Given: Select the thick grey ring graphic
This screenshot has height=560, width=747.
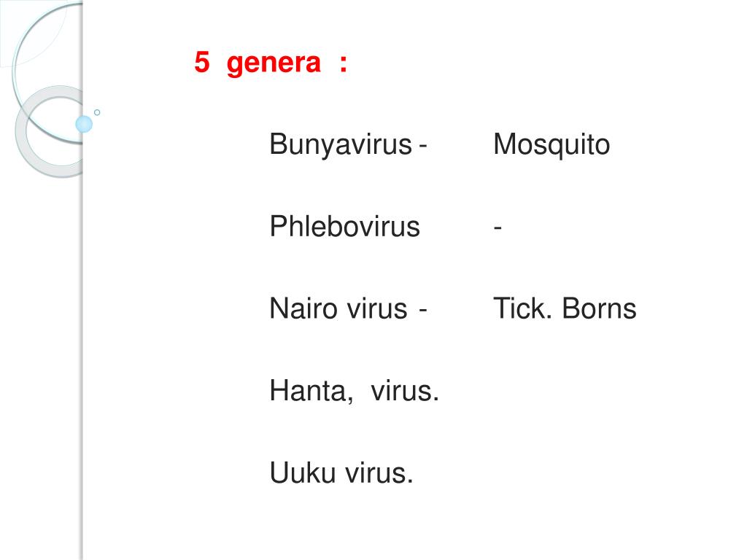Looking at the screenshot, I should click(x=50, y=132).
